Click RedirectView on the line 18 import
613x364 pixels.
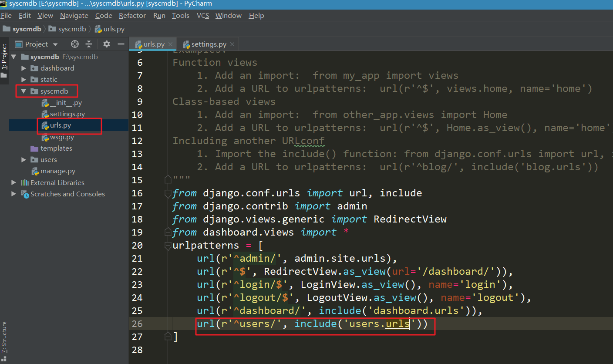[410, 219]
